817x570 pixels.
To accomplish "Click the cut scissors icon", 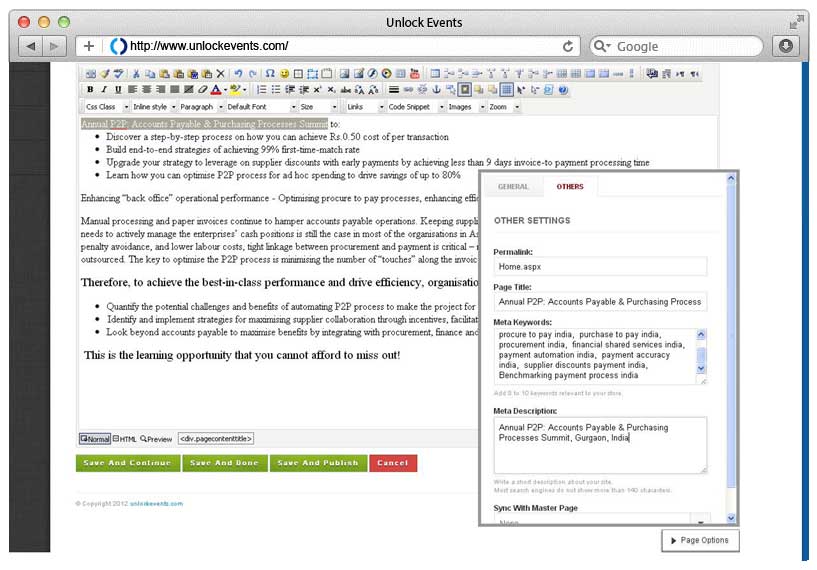I will (136, 74).
